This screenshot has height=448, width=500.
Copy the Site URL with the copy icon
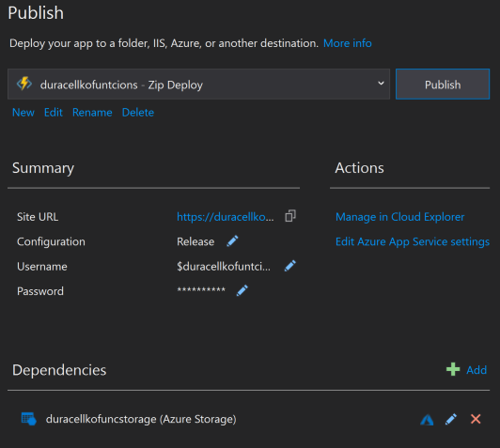[x=290, y=216]
